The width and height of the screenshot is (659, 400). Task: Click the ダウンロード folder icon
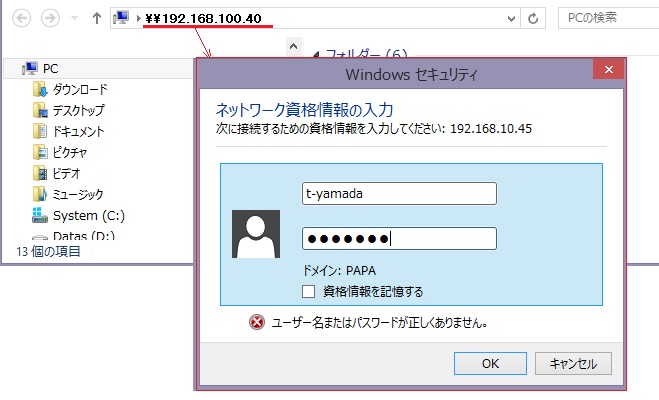click(x=40, y=89)
